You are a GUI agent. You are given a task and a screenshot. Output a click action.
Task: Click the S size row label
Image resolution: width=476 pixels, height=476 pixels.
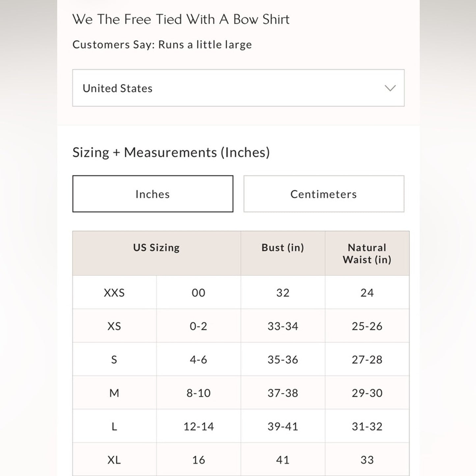[x=114, y=360]
